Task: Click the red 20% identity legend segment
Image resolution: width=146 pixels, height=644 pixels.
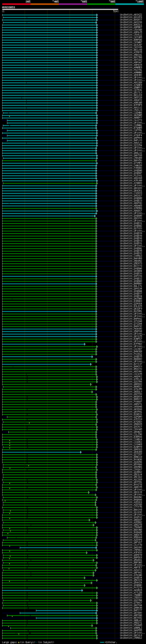Action: (16, 4)
